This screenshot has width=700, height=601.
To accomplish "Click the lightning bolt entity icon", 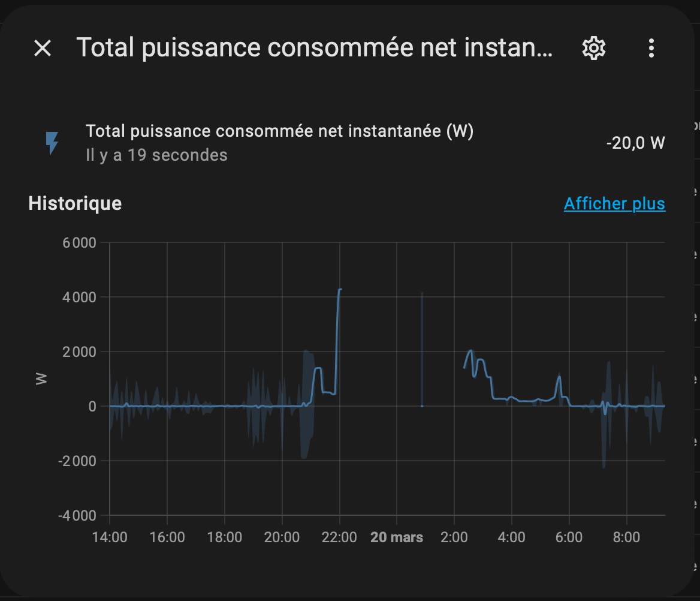I will (52, 143).
